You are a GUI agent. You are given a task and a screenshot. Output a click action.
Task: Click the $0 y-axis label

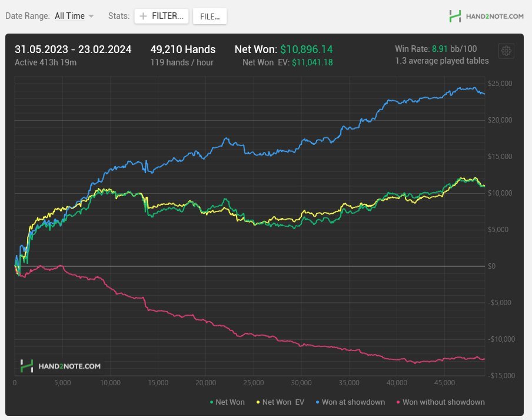(x=491, y=266)
